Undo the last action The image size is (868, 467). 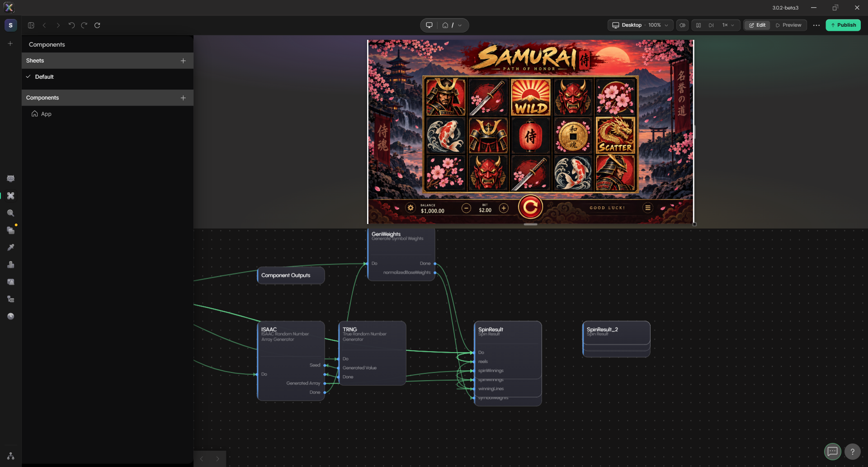pyautogui.click(x=71, y=25)
